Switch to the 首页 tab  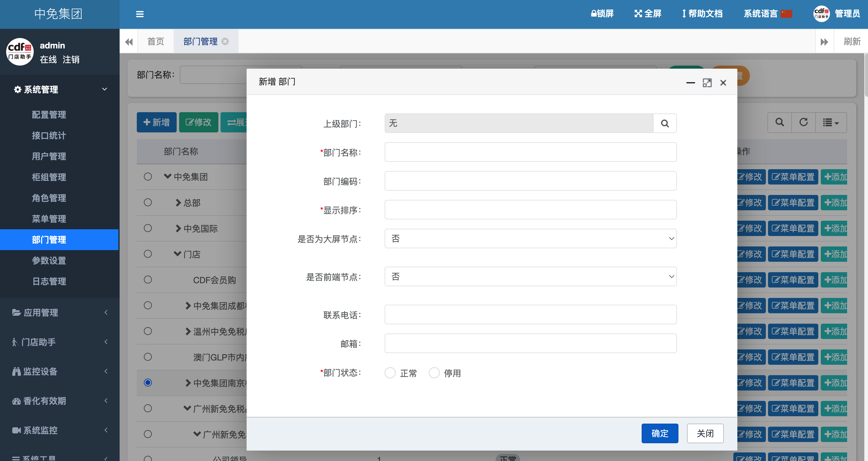(156, 41)
